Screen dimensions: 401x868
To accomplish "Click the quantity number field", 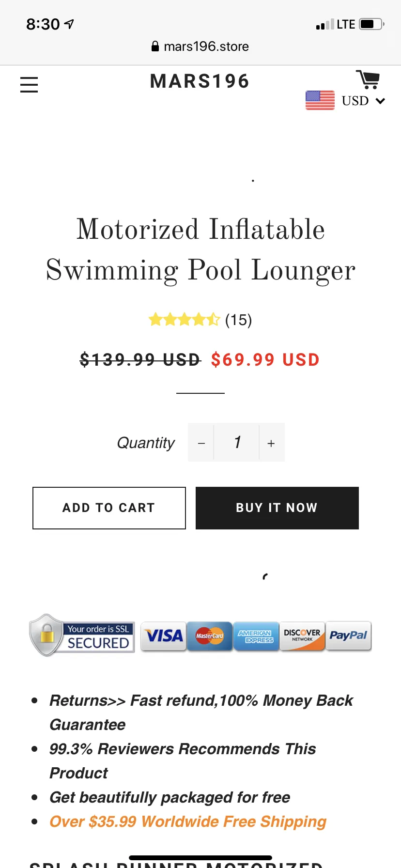I will tap(237, 443).
